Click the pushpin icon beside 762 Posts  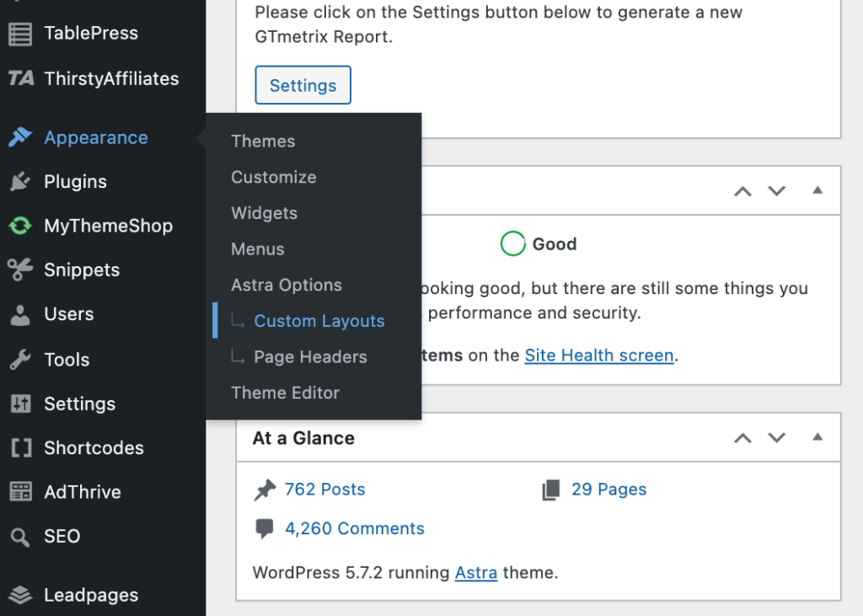(265, 490)
